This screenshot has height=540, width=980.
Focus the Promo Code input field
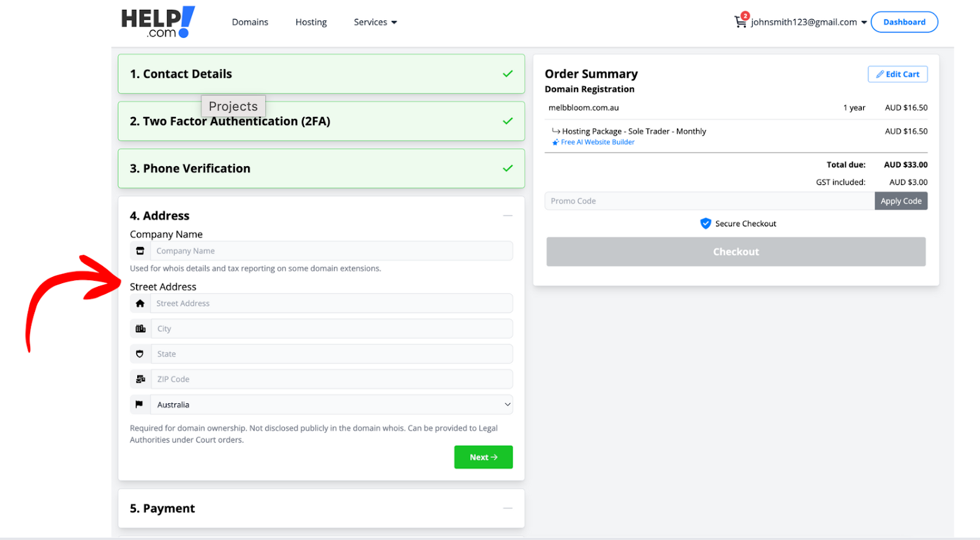point(709,201)
